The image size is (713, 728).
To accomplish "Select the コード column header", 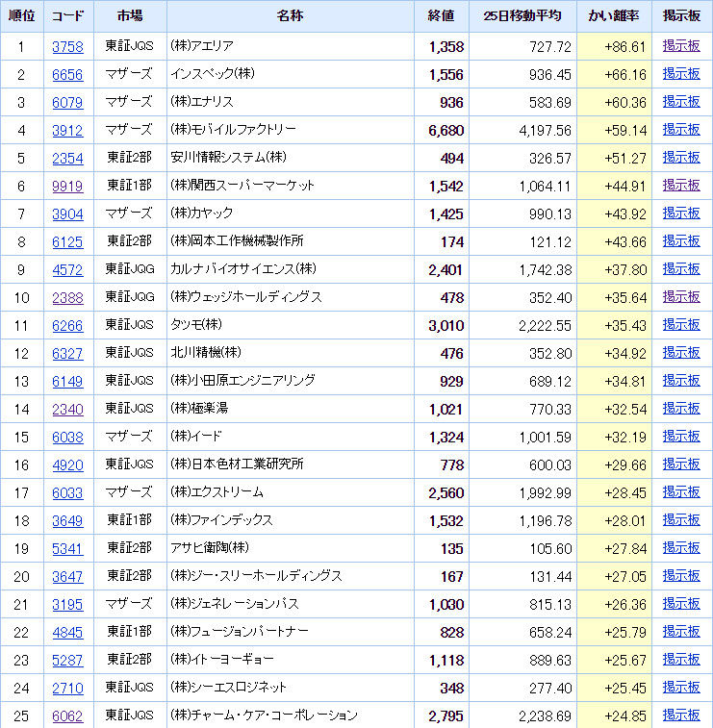I will (x=68, y=15).
